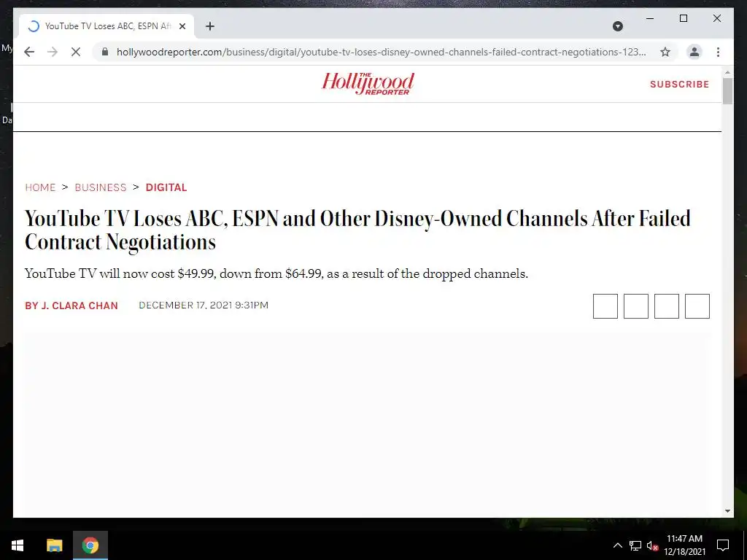Click the scrollbar up arrow
747x560 pixels.
pyautogui.click(x=727, y=72)
